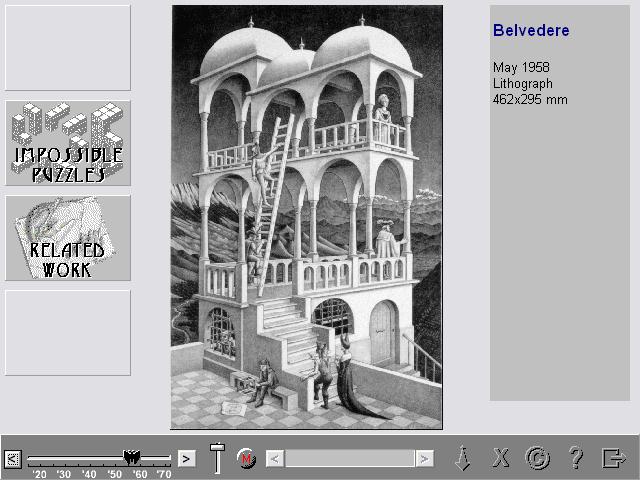Go to the next artwork on timeline
The height and width of the screenshot is (480, 640).
click(187, 459)
